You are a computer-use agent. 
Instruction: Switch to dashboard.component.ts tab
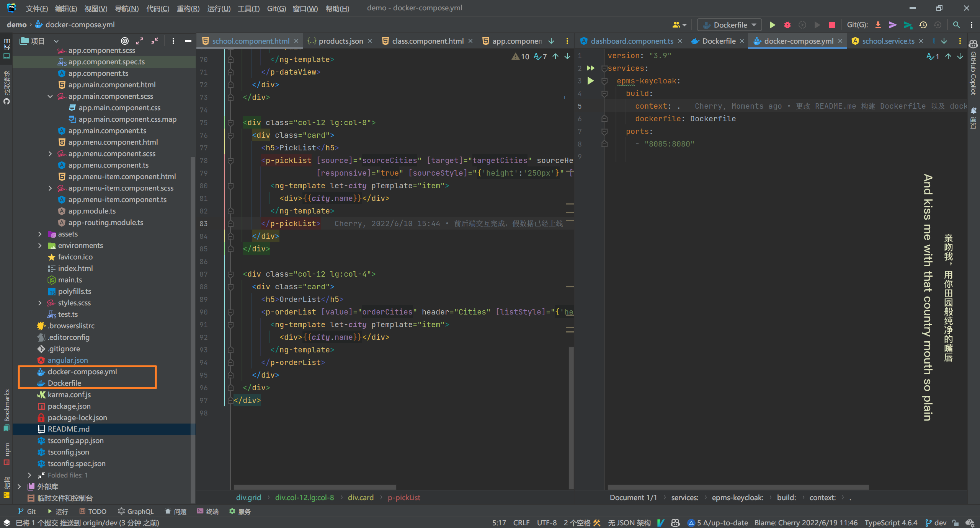point(632,41)
